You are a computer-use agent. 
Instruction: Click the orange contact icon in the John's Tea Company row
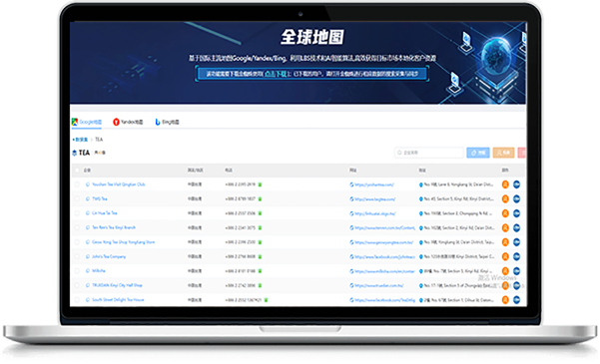pyautogui.click(x=505, y=256)
